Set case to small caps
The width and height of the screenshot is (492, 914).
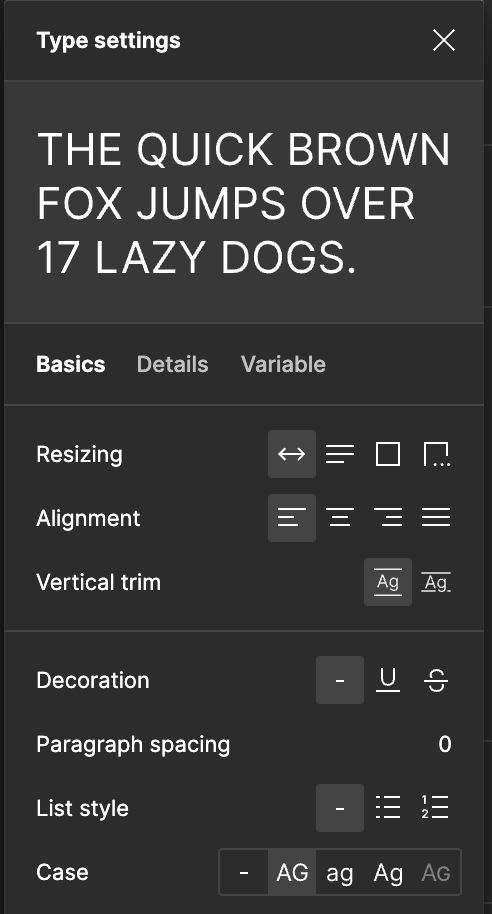tap(436, 873)
